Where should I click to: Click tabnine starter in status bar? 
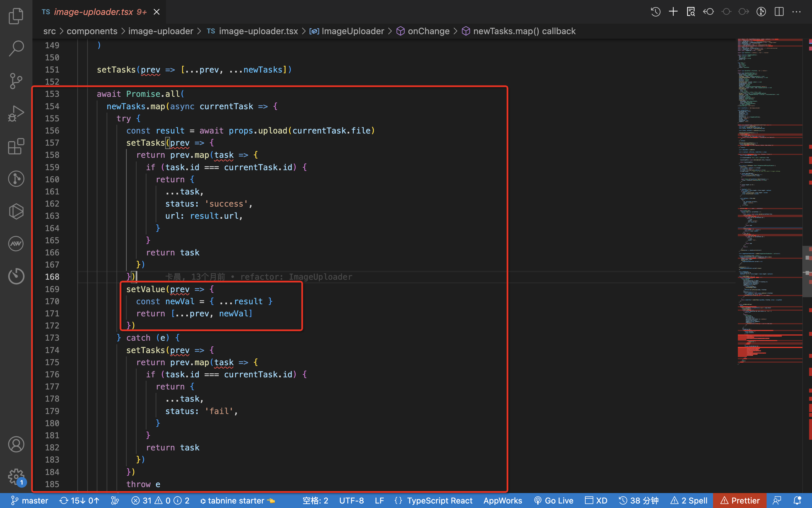238,501
